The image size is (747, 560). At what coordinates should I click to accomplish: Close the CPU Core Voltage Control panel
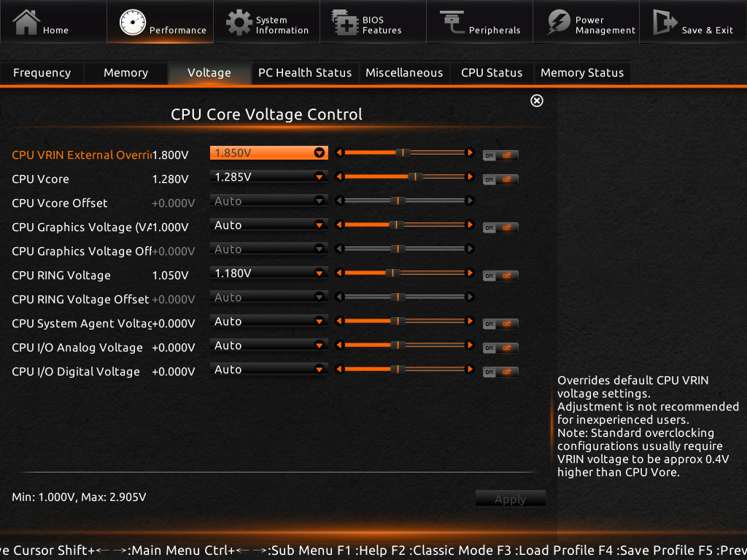tap(537, 101)
